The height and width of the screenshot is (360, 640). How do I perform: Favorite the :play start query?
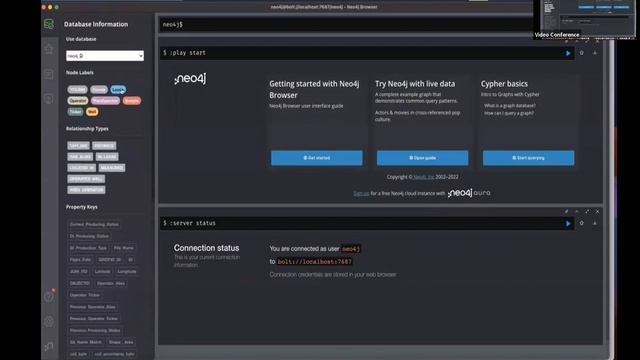click(582, 53)
